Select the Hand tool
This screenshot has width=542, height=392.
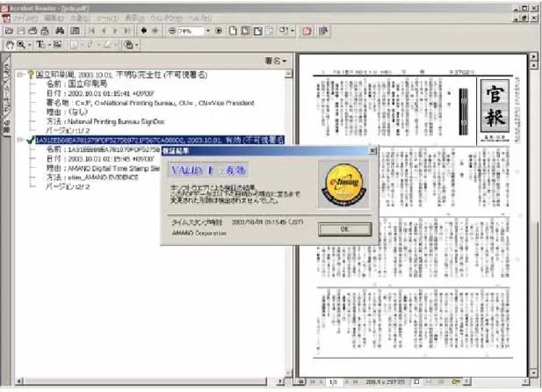(x=10, y=45)
